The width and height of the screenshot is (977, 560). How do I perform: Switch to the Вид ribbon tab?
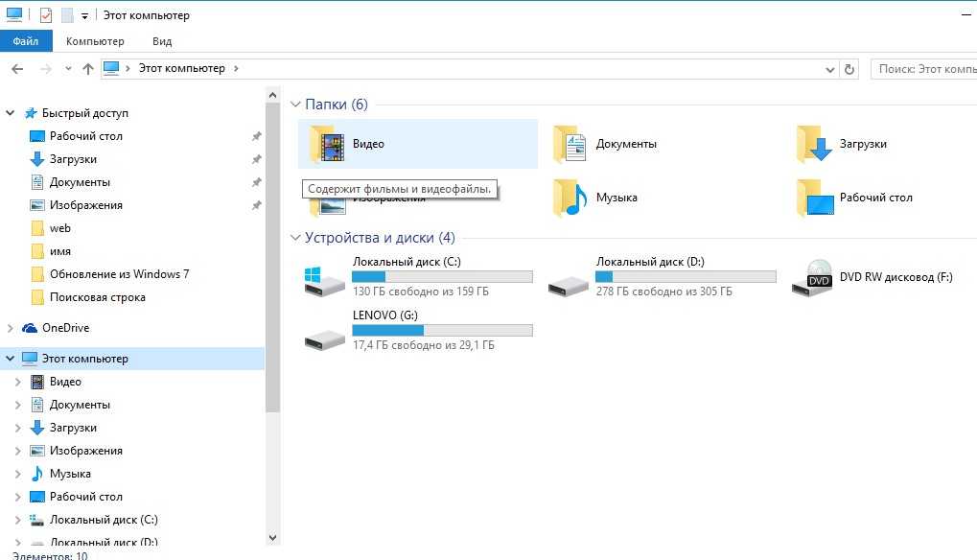pyautogui.click(x=162, y=41)
